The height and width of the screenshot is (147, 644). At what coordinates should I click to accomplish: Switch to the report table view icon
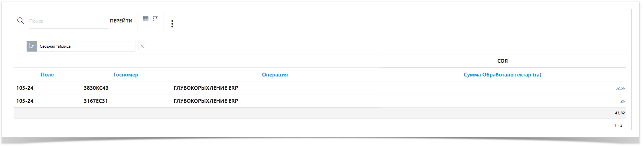[x=146, y=19]
